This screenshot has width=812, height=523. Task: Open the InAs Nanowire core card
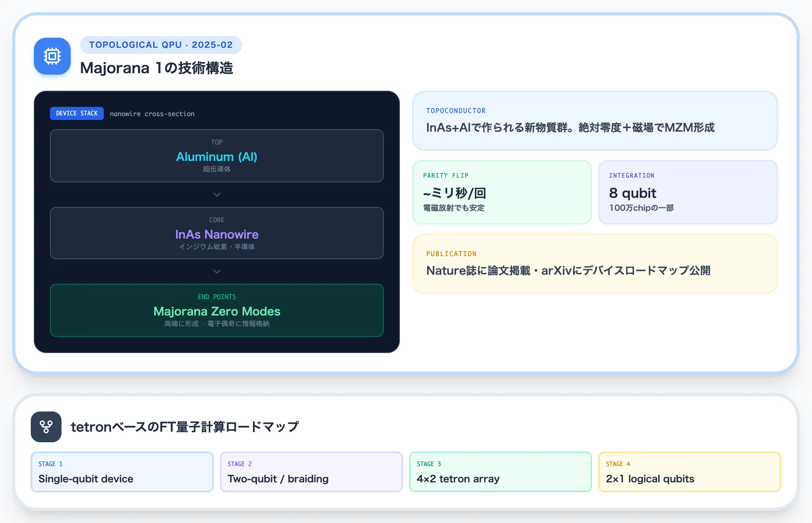(217, 233)
